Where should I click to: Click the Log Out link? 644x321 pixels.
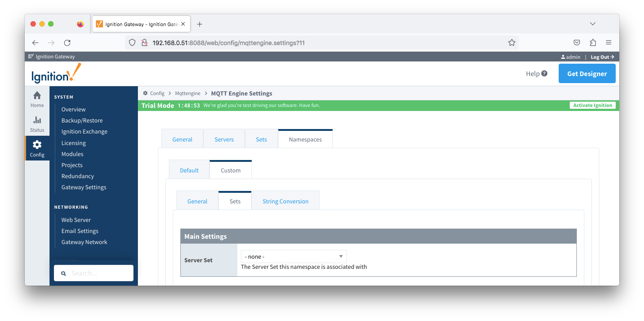[x=602, y=57]
